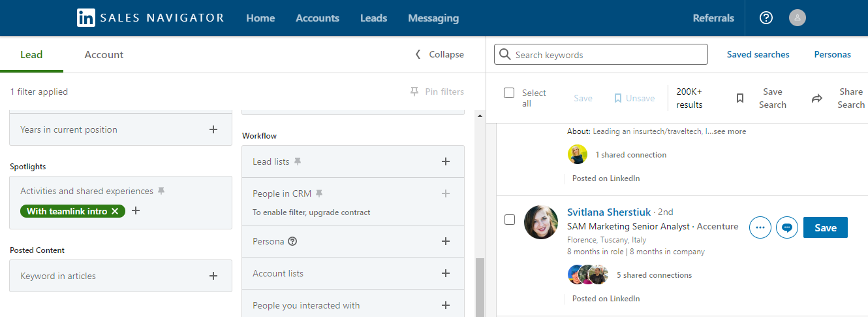Open the help question mark icon
The height and width of the screenshot is (317, 868).
point(766,18)
